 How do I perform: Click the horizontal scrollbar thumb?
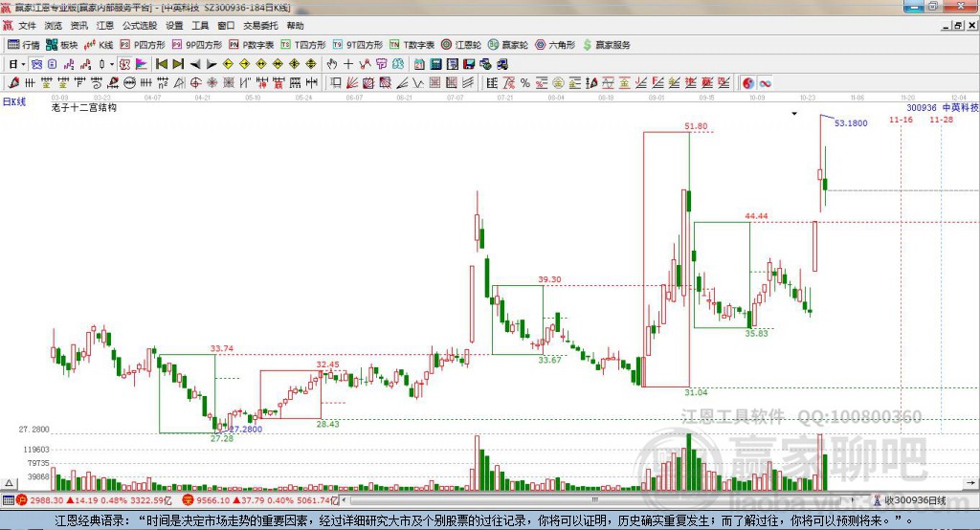pyautogui.click(x=595, y=500)
